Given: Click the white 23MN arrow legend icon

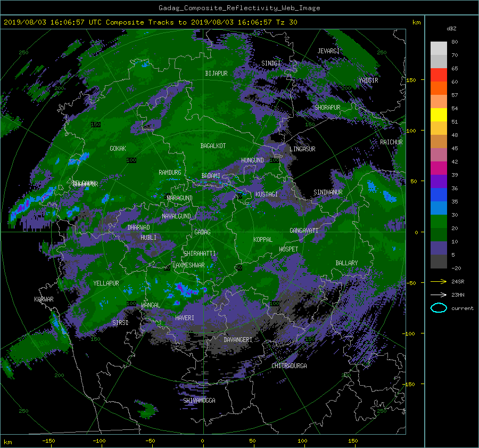Looking at the screenshot, I should click(x=439, y=295).
